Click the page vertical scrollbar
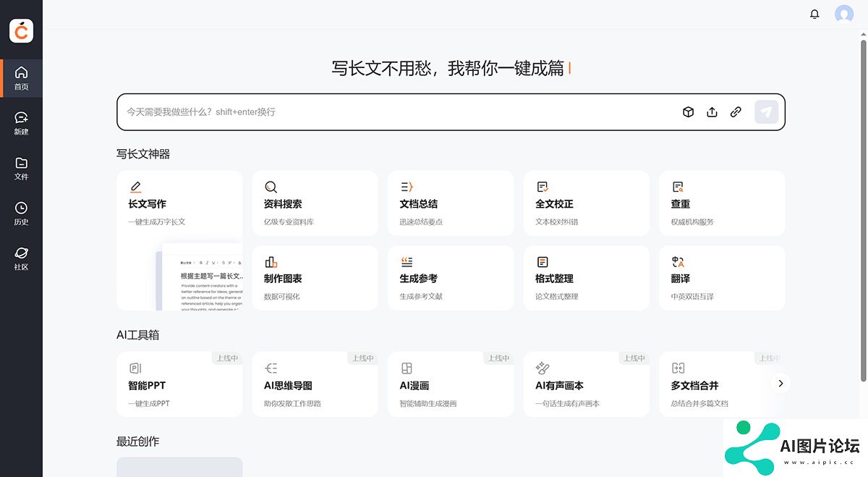This screenshot has width=868, height=477. click(x=863, y=210)
